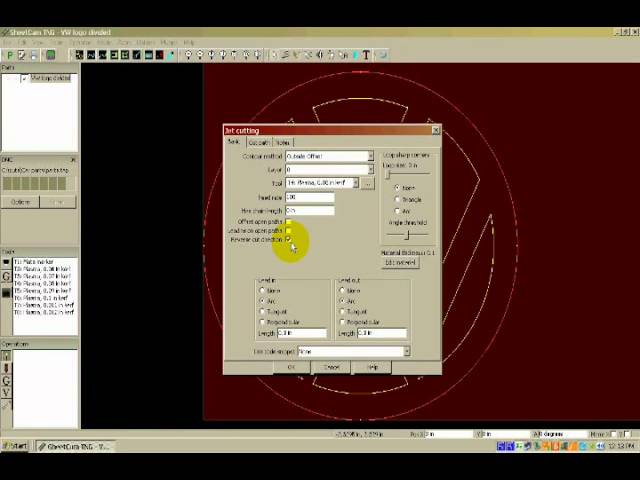
Task: Click the large T text toolbar icon
Action: 366,55
